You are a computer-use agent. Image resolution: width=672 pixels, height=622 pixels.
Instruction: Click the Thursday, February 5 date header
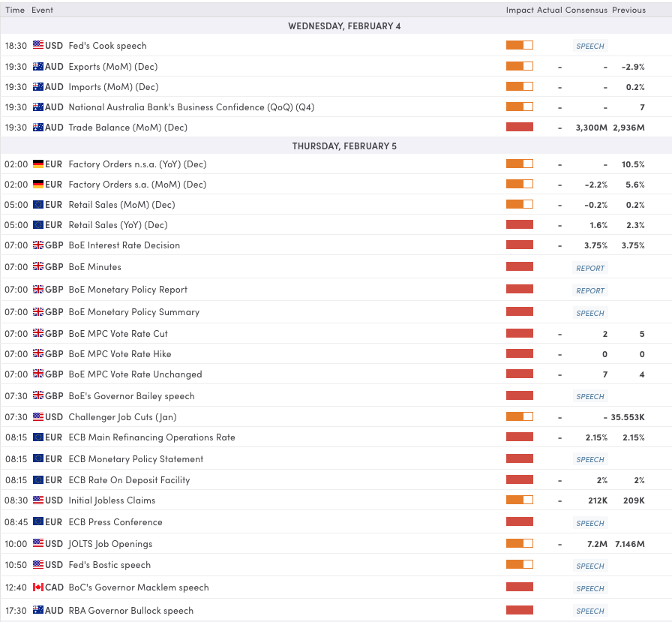pyautogui.click(x=344, y=146)
